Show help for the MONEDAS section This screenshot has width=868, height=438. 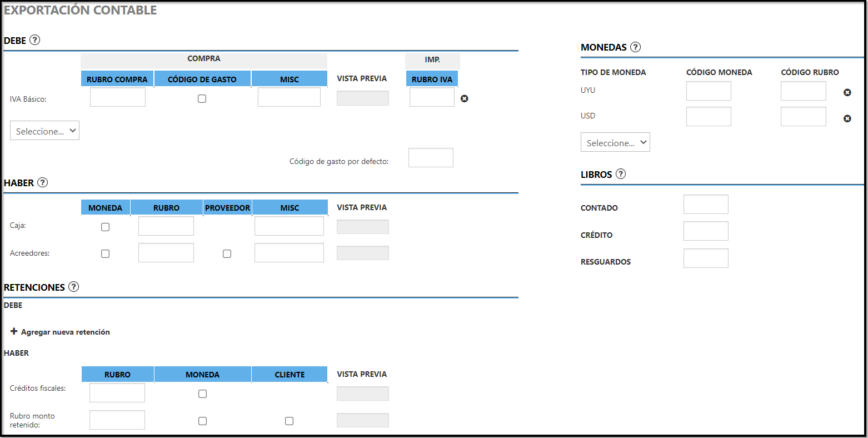click(635, 47)
